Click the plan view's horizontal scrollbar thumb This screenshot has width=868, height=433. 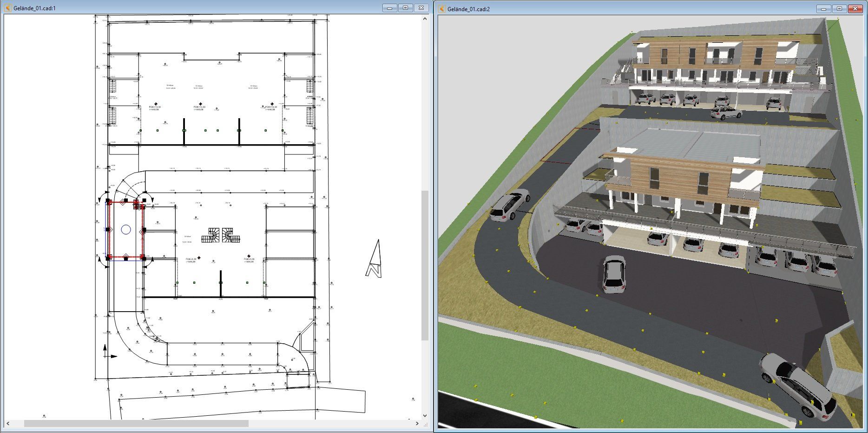136,423
